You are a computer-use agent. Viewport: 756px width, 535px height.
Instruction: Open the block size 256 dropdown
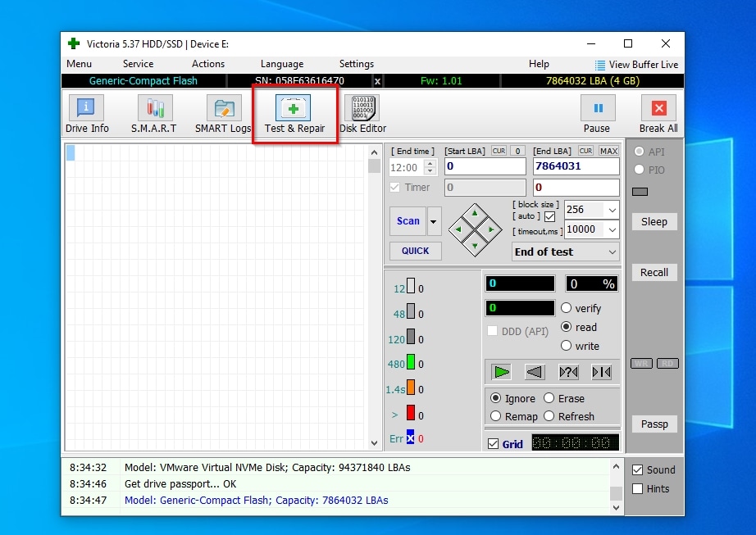[612, 210]
